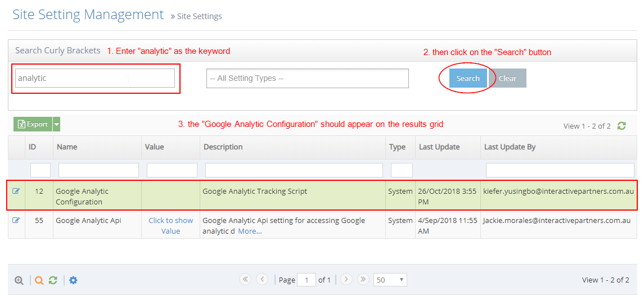Open grid settings with the blue gear icon
644x296 pixels.
[x=73, y=280]
